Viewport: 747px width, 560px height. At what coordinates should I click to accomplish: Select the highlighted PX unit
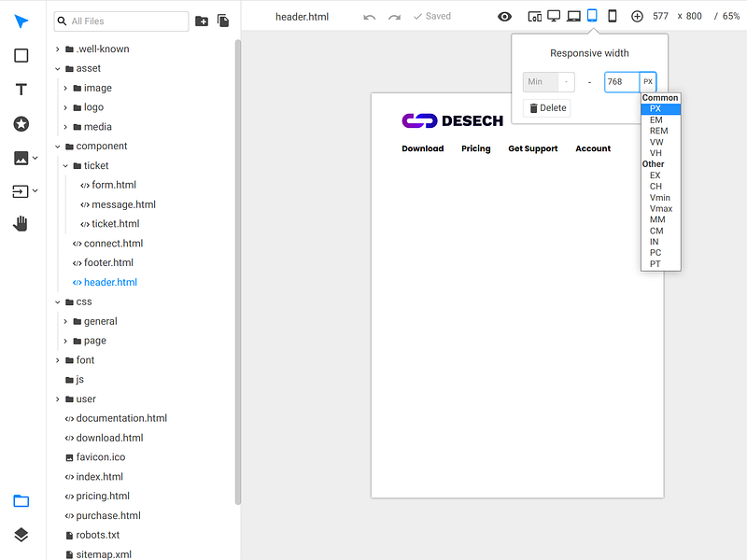click(x=657, y=108)
